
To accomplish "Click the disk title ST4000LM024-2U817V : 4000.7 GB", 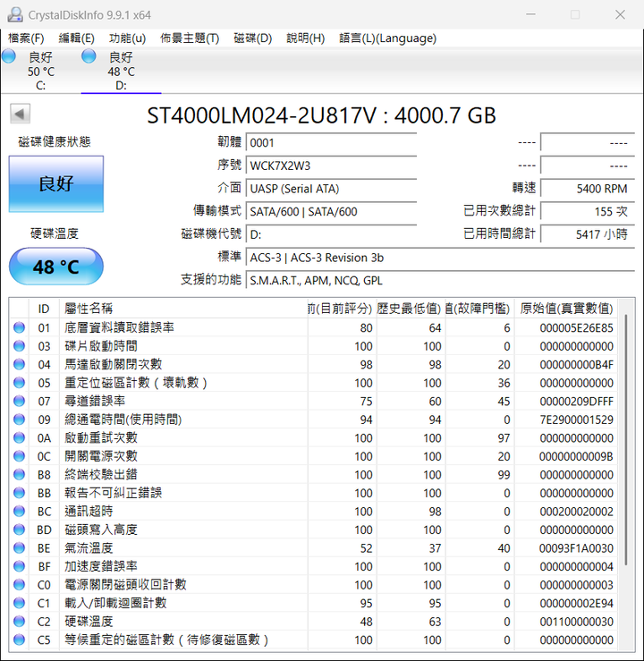I will point(321,115).
